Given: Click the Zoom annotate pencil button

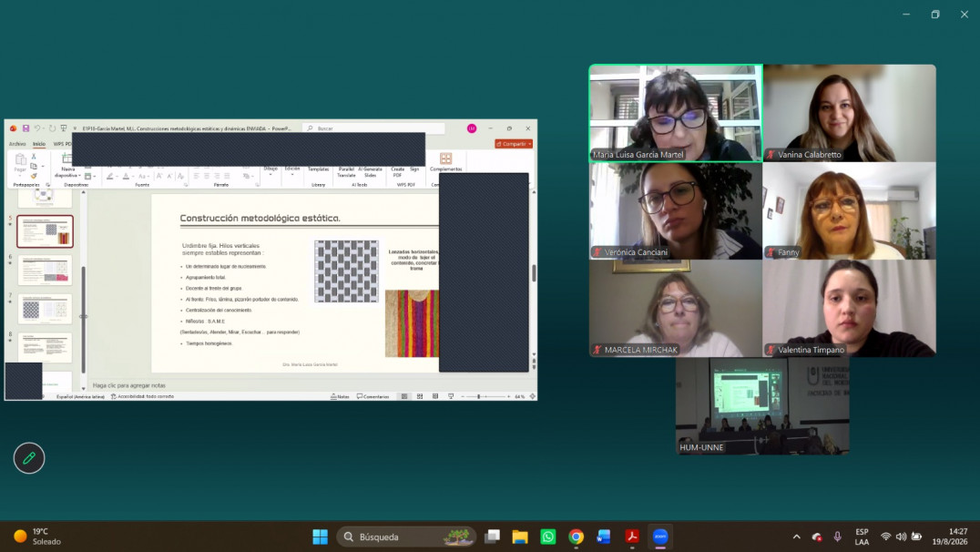Looking at the screenshot, I should click(29, 458).
